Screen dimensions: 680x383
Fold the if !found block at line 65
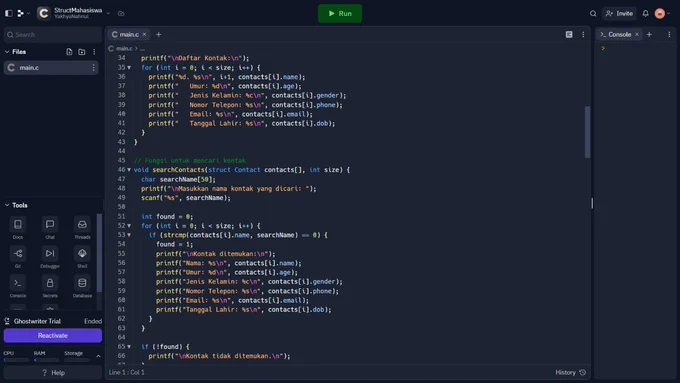(x=129, y=347)
